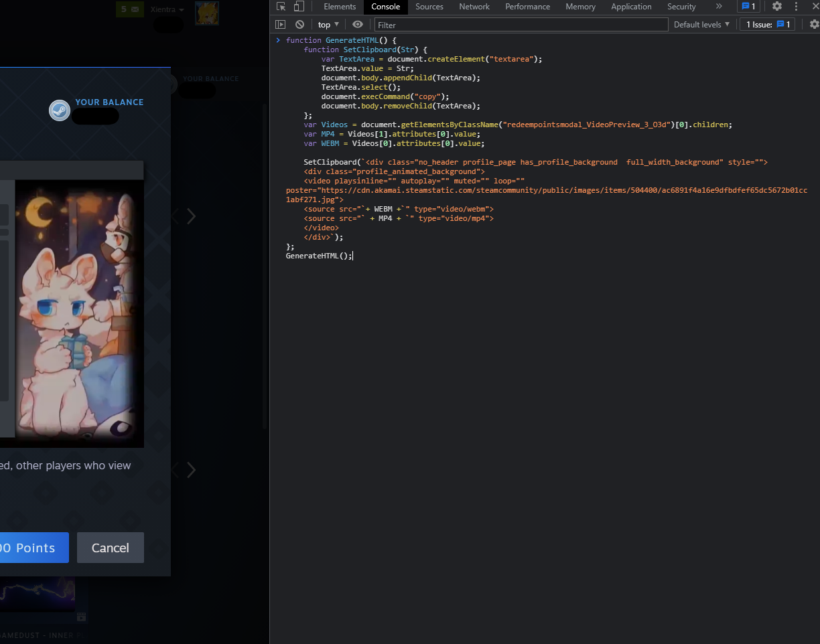Open live expression eye icon
This screenshot has width=820, height=644.
[x=358, y=24]
